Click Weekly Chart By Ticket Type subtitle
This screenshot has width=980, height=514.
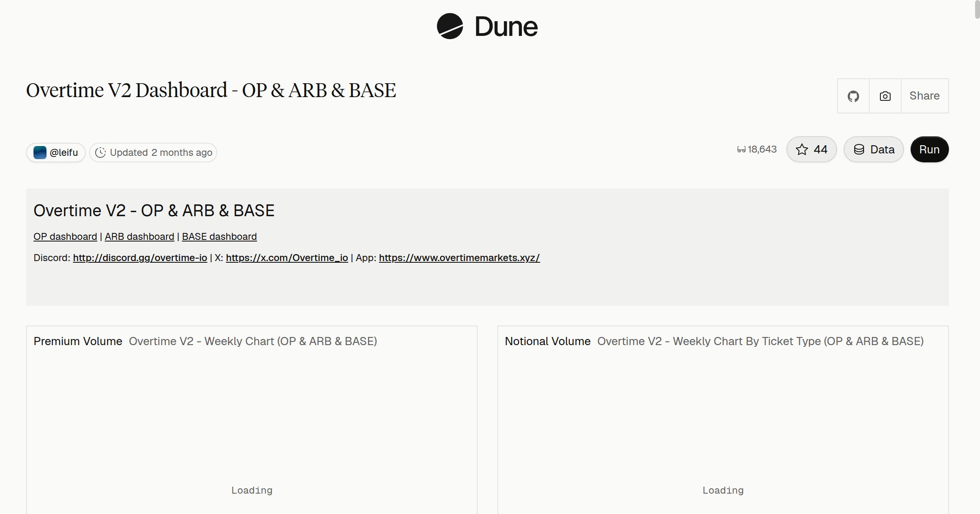pyautogui.click(x=760, y=341)
